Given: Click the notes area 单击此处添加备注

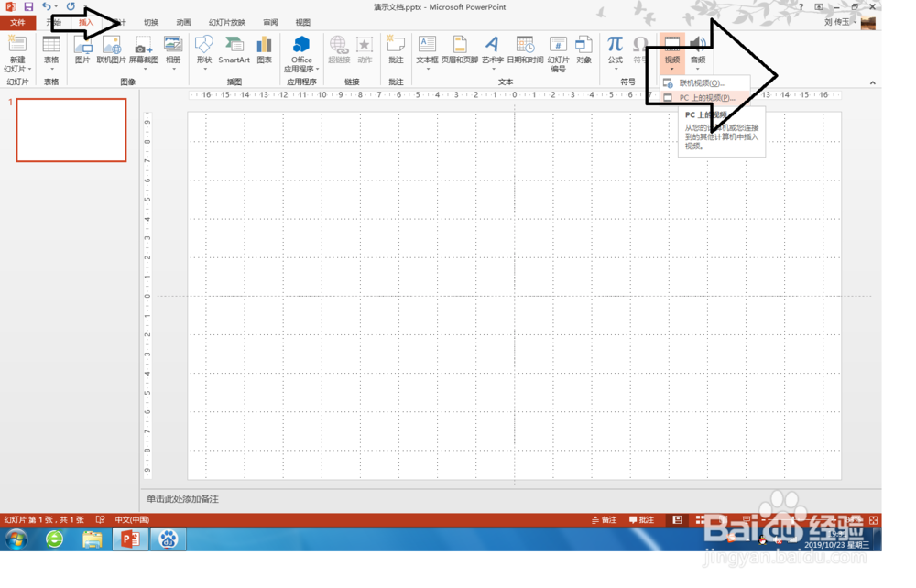Looking at the screenshot, I should pos(182,498).
